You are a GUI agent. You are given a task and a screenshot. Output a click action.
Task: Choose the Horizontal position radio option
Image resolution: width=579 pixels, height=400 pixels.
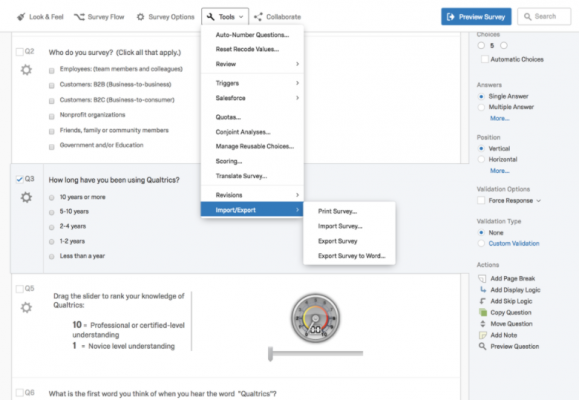tap(481, 159)
